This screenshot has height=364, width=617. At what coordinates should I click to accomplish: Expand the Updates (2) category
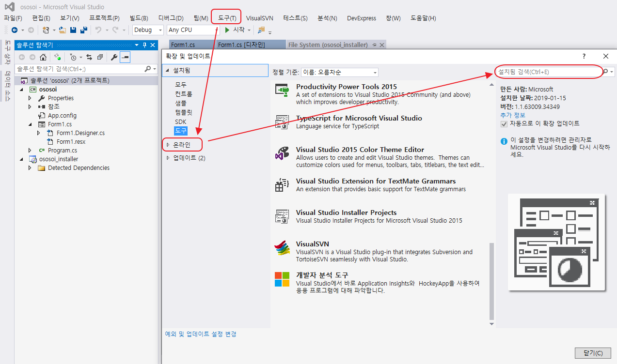click(x=168, y=158)
